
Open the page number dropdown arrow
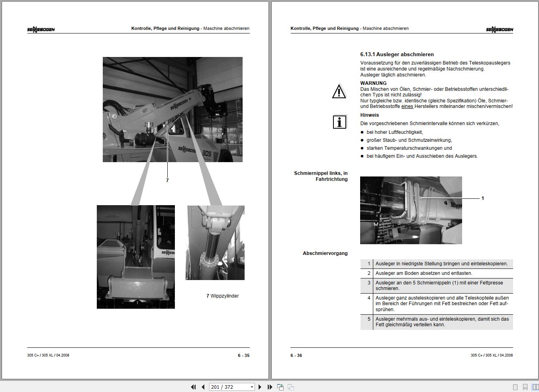click(252, 387)
